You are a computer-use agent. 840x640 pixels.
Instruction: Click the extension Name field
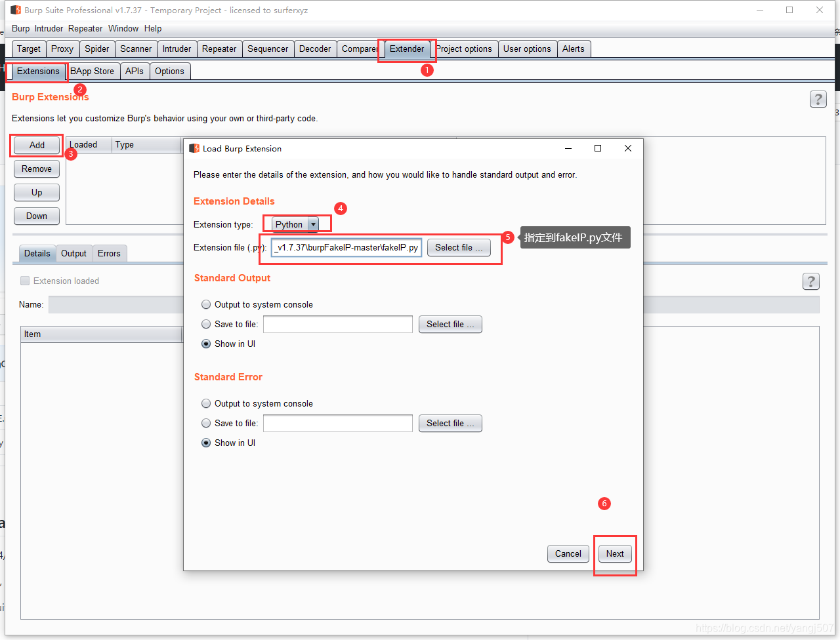(x=434, y=304)
